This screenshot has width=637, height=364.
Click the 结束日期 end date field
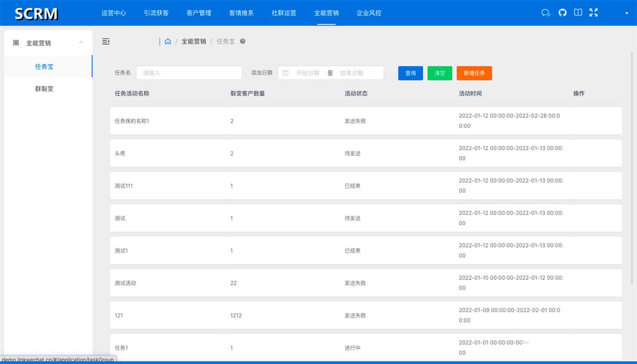(x=352, y=73)
